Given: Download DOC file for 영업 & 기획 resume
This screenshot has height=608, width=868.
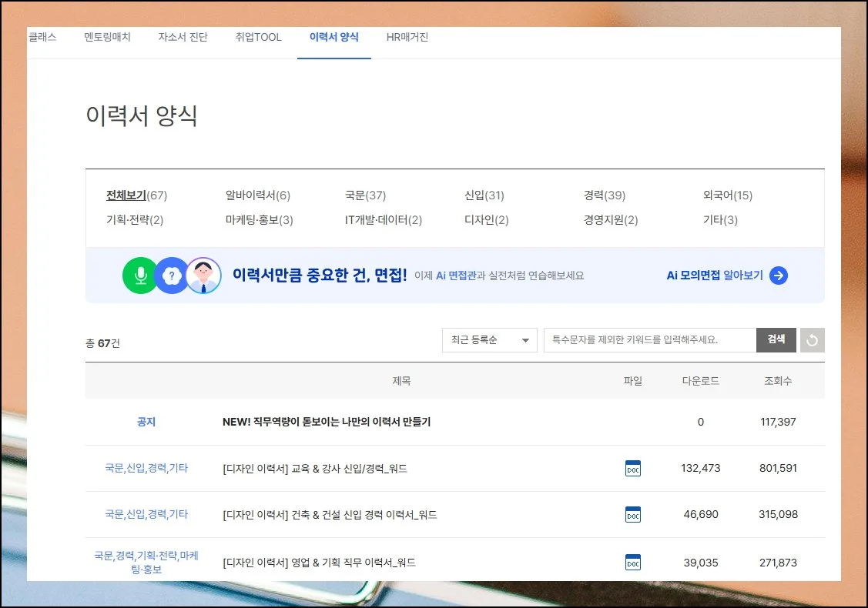Looking at the screenshot, I should tap(632, 563).
